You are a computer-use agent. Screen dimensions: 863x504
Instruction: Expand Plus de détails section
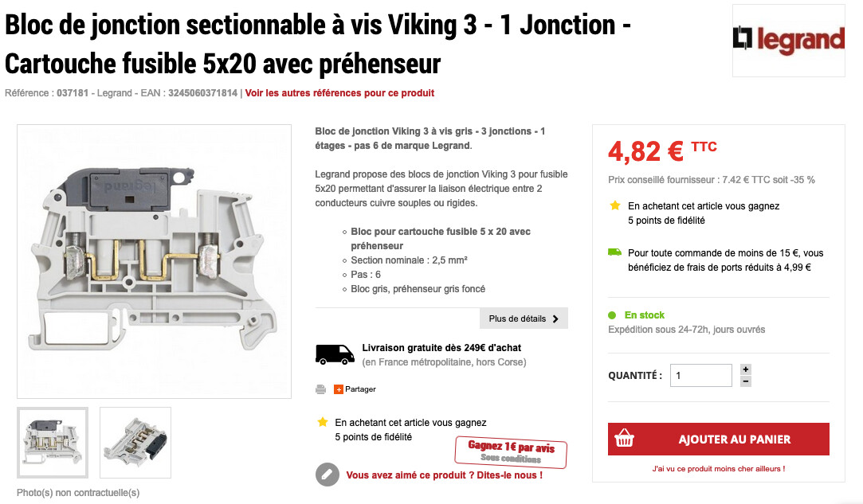coord(524,318)
